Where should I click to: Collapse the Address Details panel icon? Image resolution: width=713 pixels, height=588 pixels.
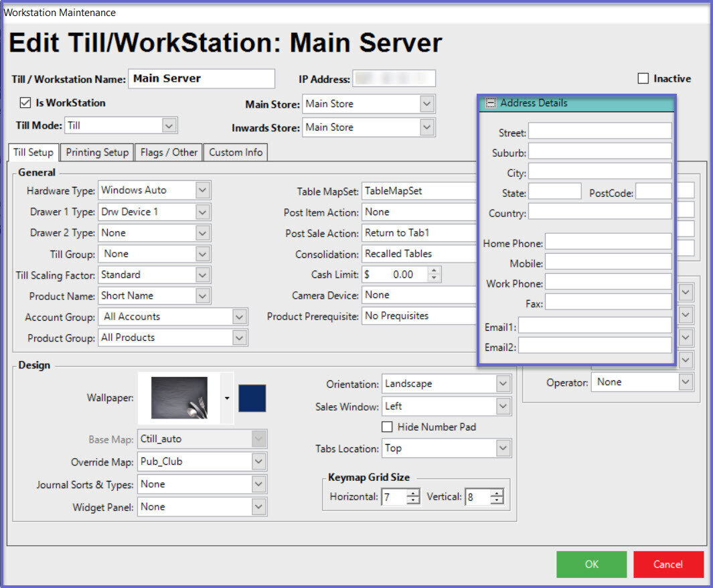(491, 103)
